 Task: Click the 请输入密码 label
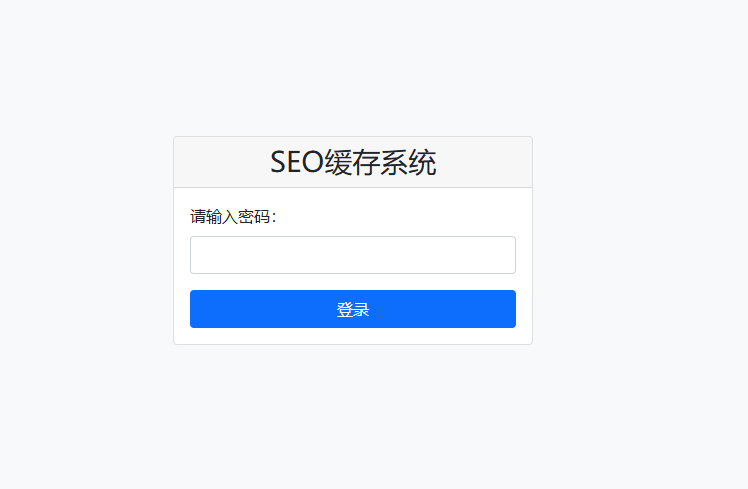click(x=232, y=217)
